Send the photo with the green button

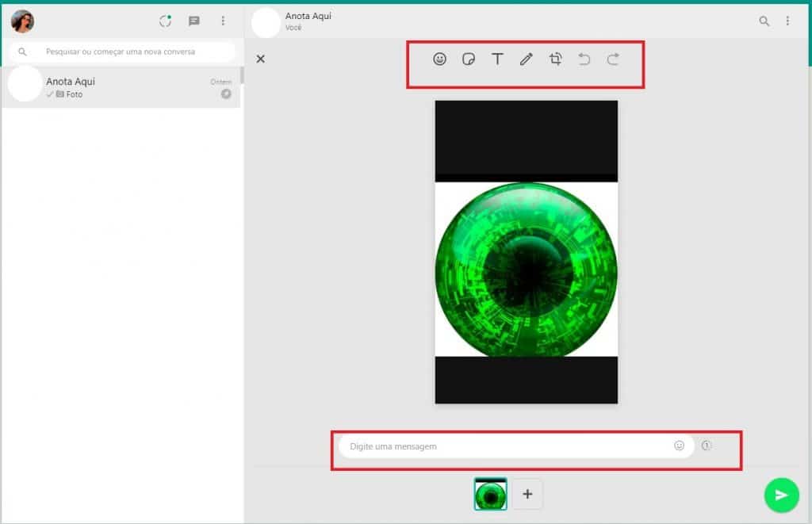click(x=781, y=495)
